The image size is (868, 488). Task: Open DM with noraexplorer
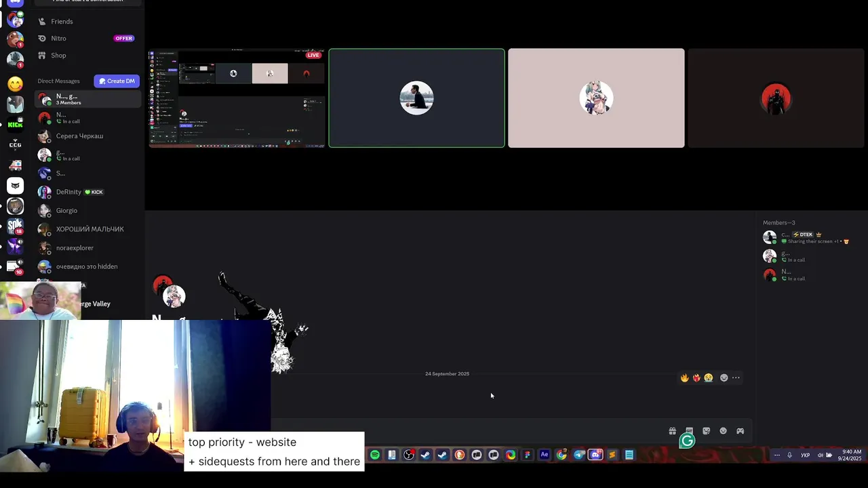pyautogui.click(x=88, y=248)
